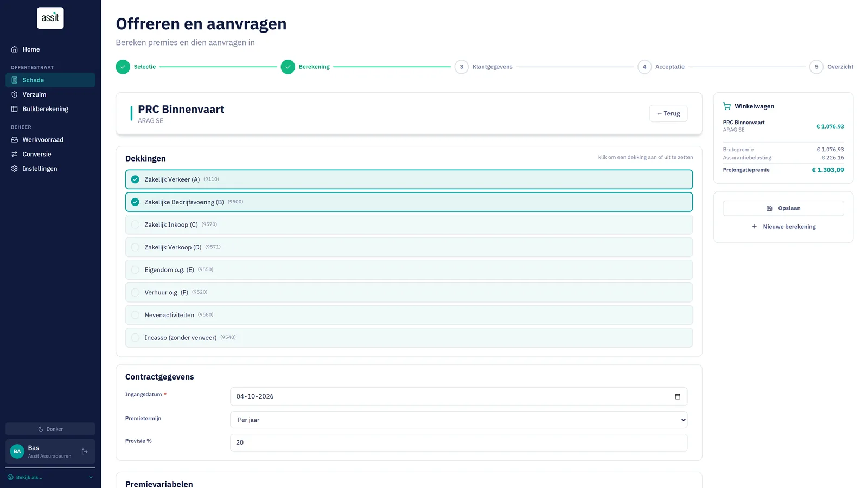Image resolution: width=868 pixels, height=488 pixels.
Task: Open Bulkberekening from the sidebar
Action: click(x=50, y=109)
